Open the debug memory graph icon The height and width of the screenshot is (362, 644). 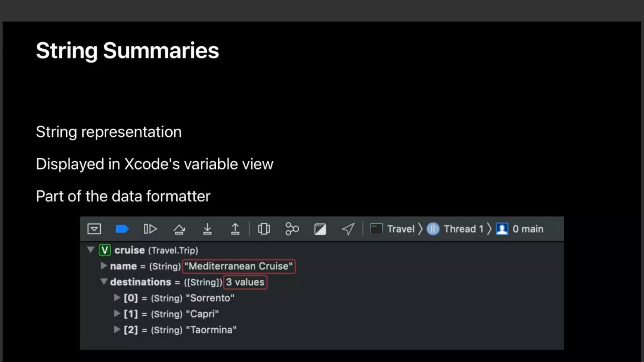pyautogui.click(x=292, y=229)
